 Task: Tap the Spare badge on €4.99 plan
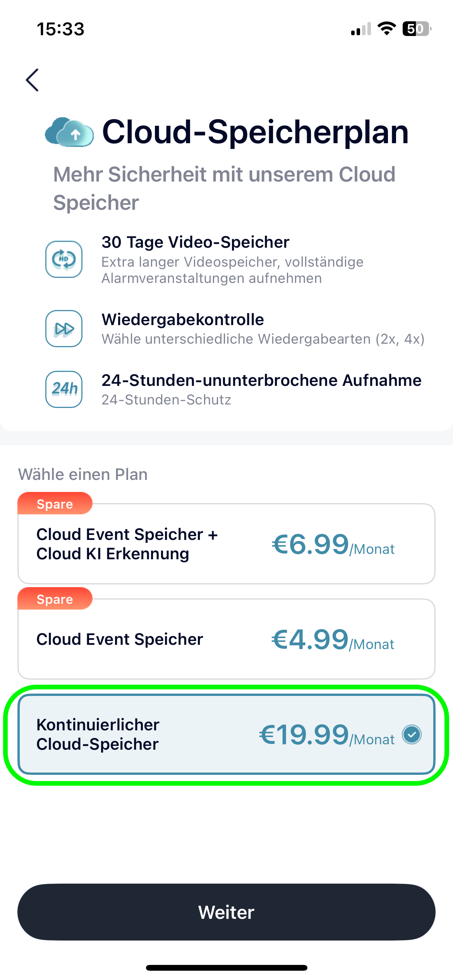pos(55,599)
